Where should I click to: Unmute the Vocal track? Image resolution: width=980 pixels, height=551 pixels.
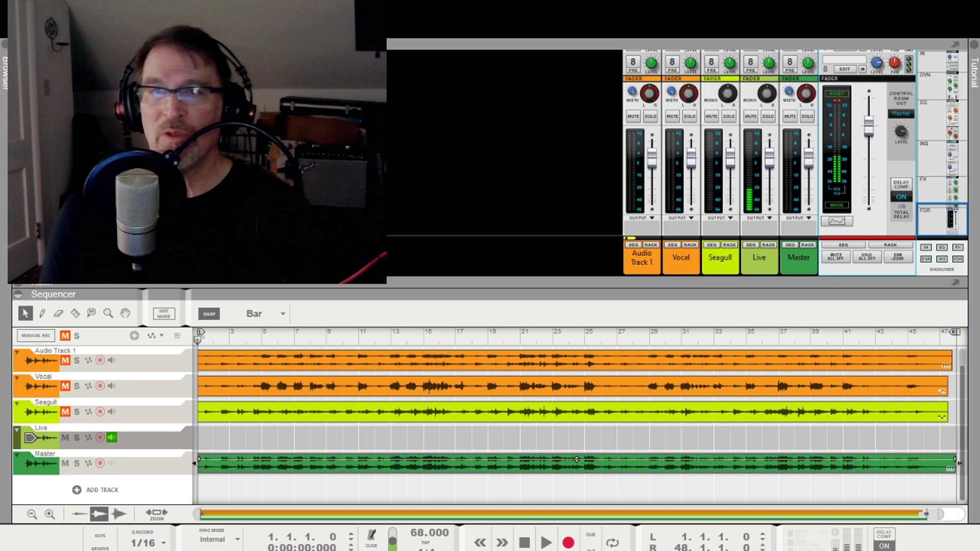click(65, 386)
